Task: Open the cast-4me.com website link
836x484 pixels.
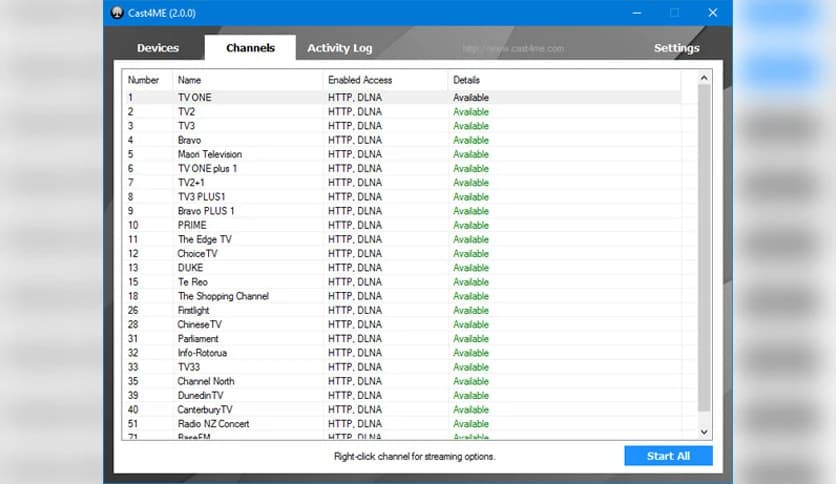Action: pyautogui.click(x=514, y=49)
